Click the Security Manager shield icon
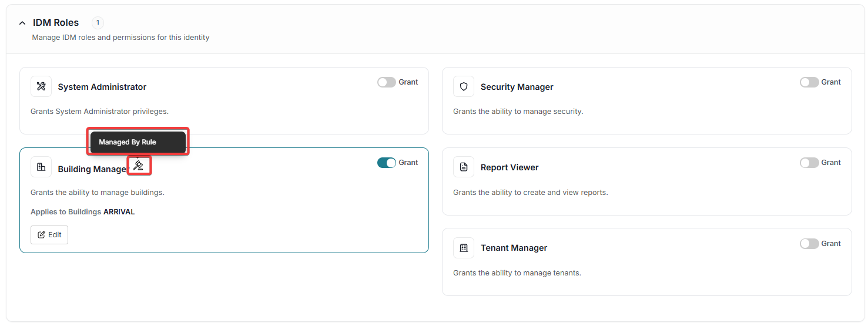The image size is (868, 323). click(464, 86)
